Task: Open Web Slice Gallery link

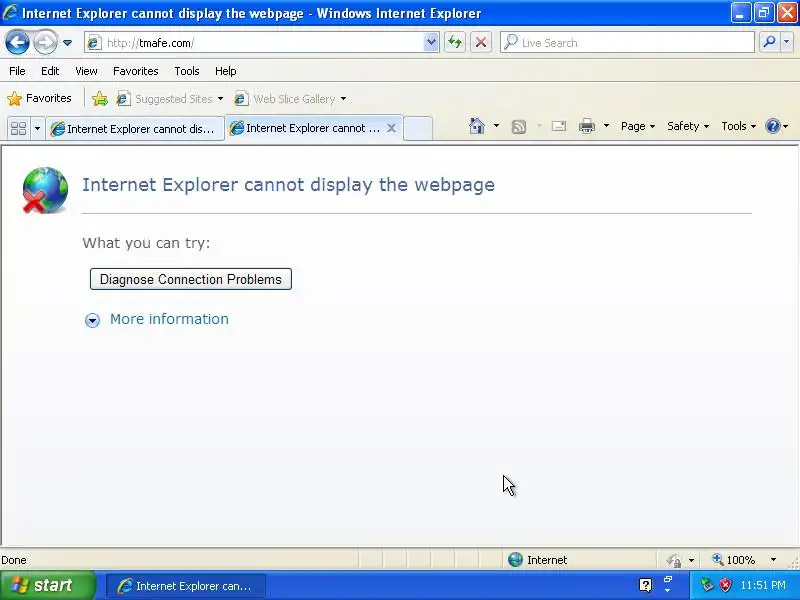Action: click(x=285, y=98)
